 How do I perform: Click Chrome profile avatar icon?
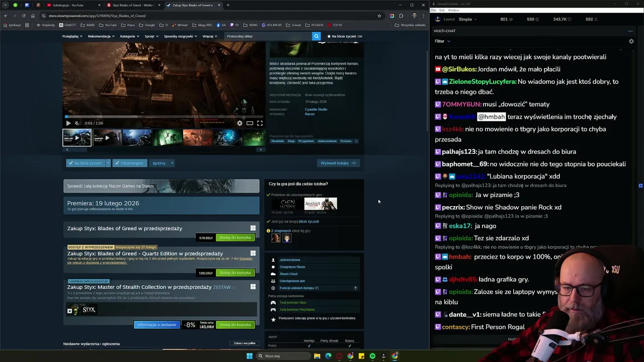414,16
